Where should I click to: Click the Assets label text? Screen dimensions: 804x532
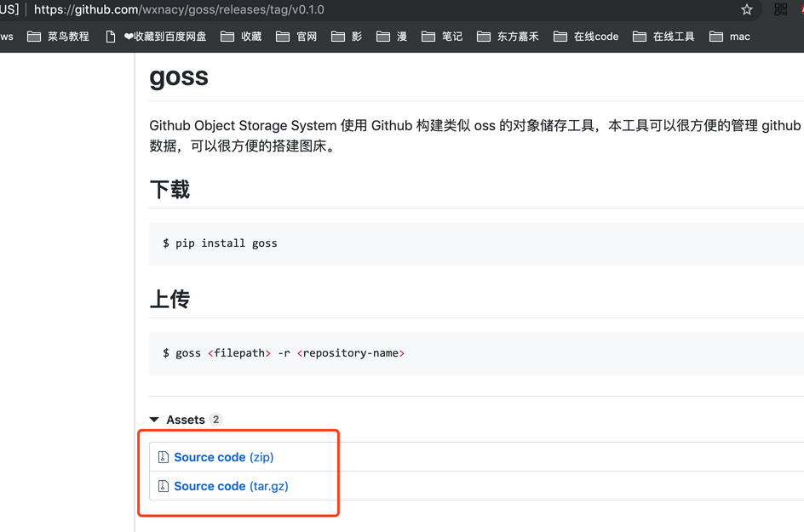pos(186,420)
